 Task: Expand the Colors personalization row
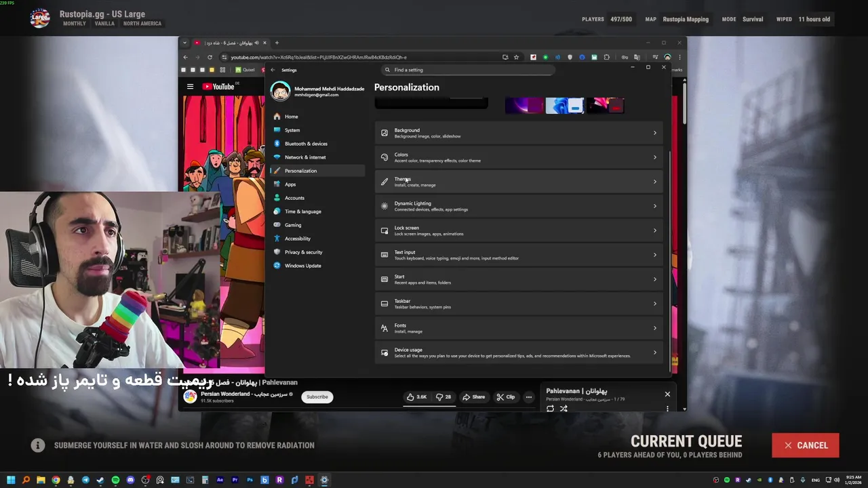[519, 157]
